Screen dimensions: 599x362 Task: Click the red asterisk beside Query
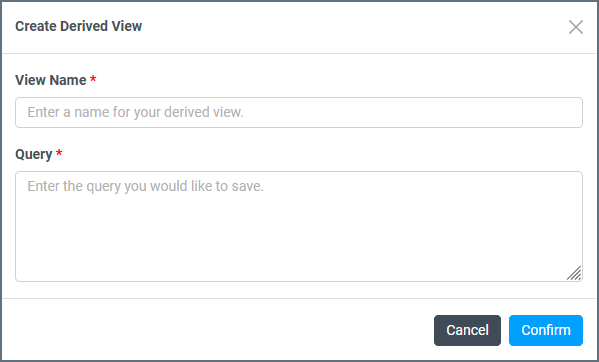click(59, 153)
